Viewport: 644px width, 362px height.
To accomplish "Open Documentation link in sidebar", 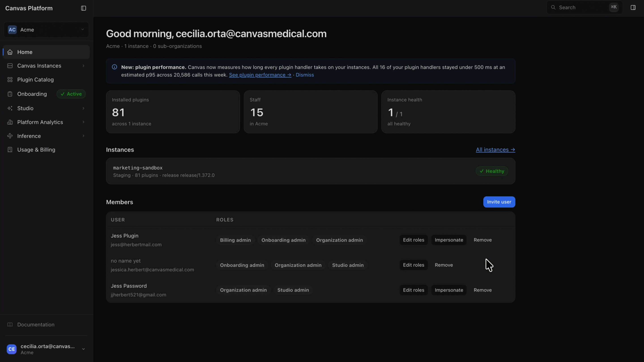I will (46, 325).
